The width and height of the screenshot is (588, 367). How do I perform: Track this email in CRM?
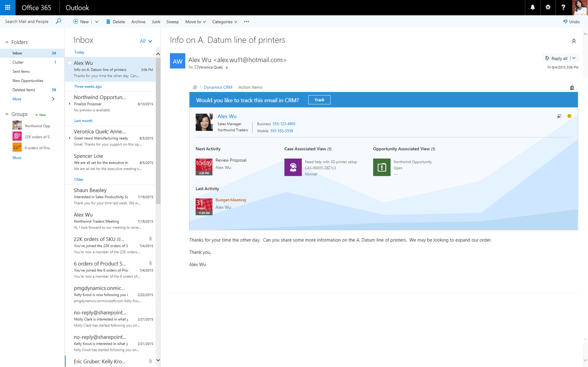(x=319, y=100)
